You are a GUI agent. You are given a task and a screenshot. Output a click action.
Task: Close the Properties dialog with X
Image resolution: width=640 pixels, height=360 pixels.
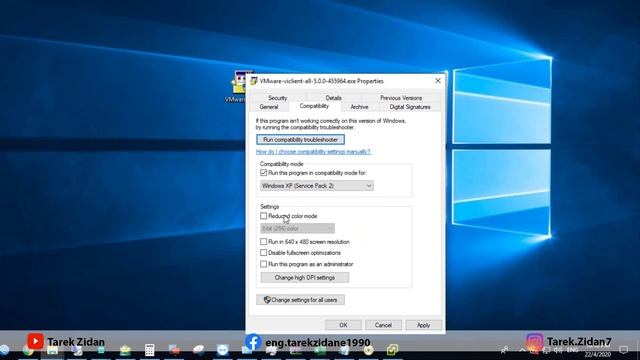[x=438, y=81]
